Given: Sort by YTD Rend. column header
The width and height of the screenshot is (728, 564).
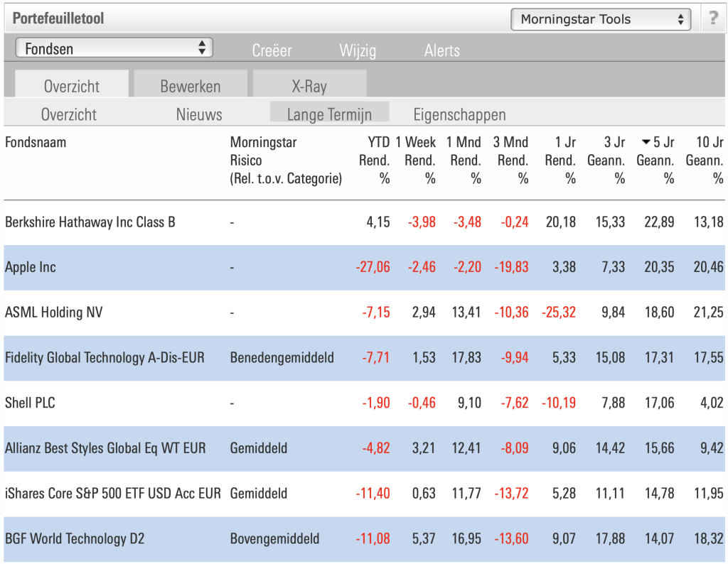Looking at the screenshot, I should [374, 160].
